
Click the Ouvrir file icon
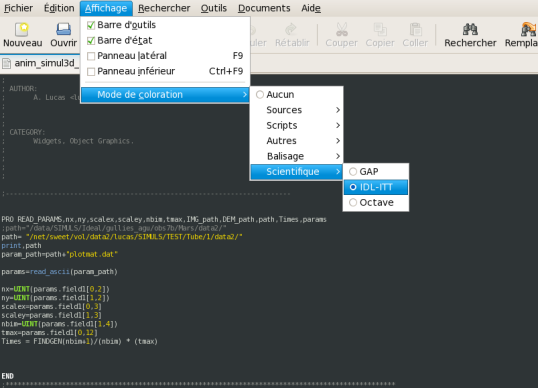63,30
